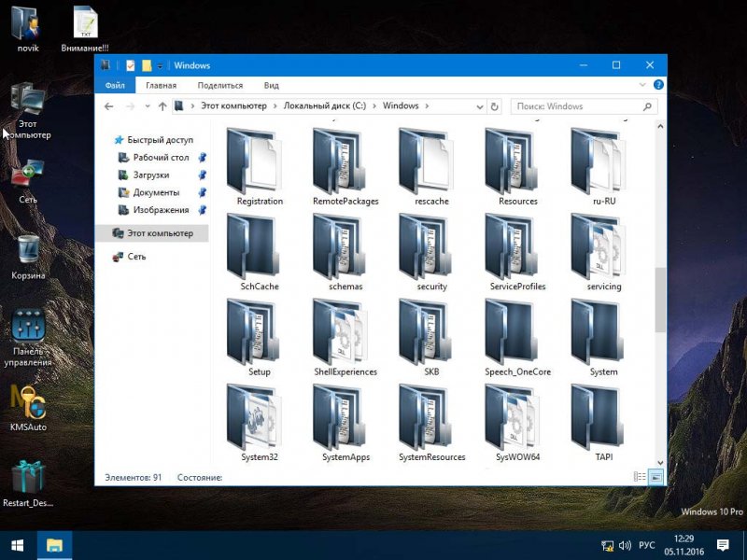Viewport: 747px width, 560px height.
Task: Open the Speech_OneCore folder
Action: (x=518, y=338)
